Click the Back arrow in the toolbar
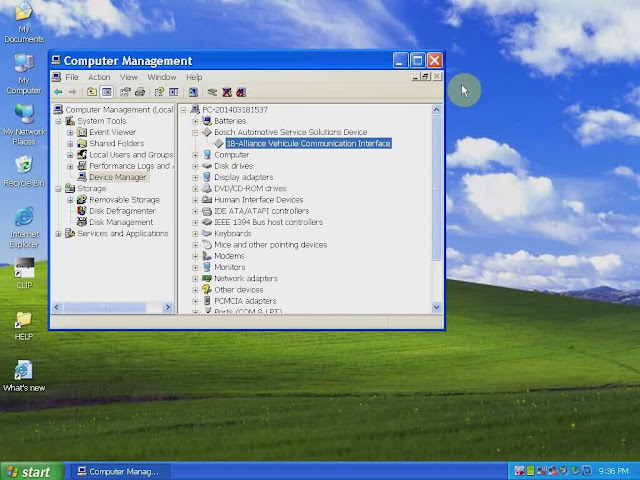The height and width of the screenshot is (480, 640). 58,92
